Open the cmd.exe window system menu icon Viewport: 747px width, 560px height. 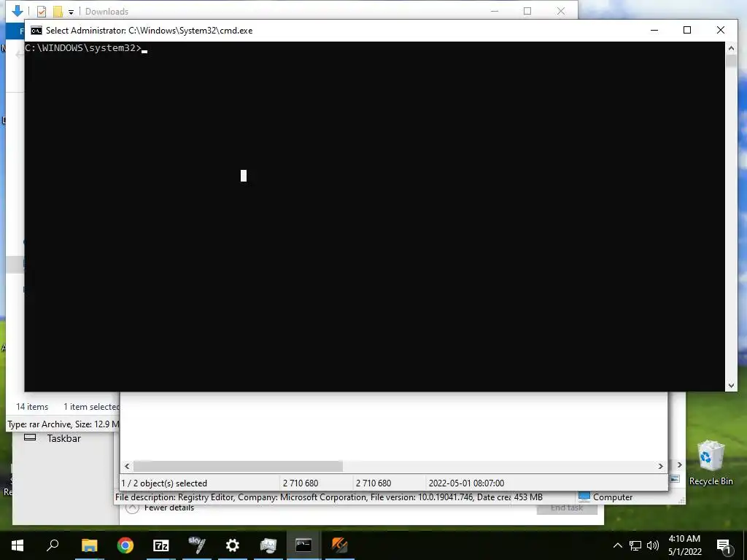36,31
